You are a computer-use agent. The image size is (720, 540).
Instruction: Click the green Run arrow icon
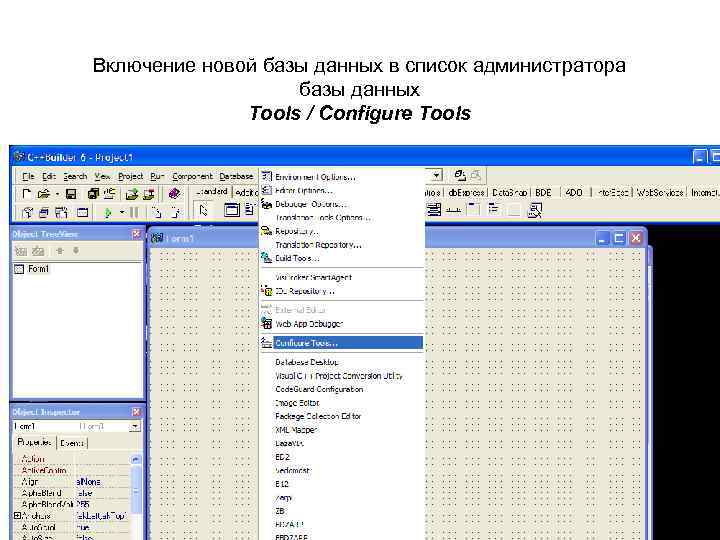[108, 212]
